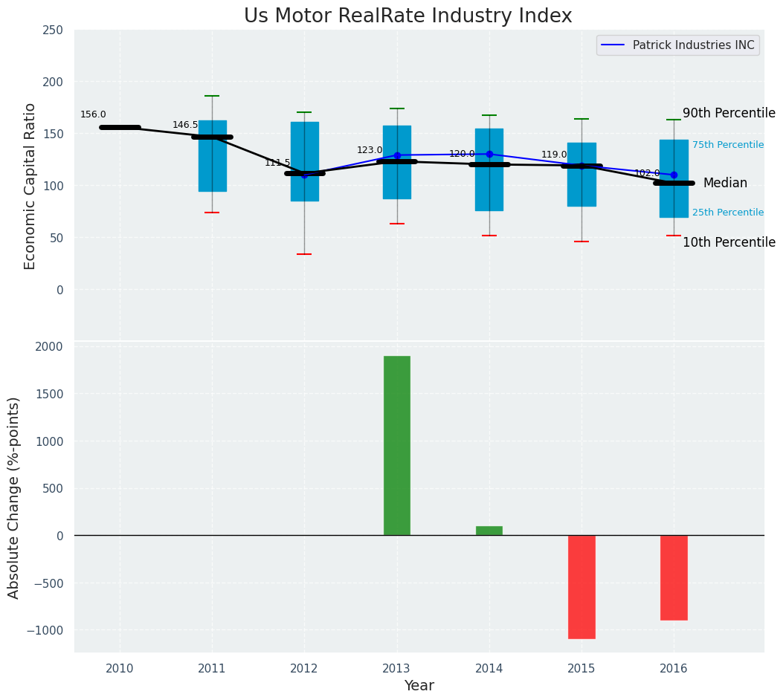Select the red 2016 negative bar
The image size is (783, 700).
click(x=674, y=577)
